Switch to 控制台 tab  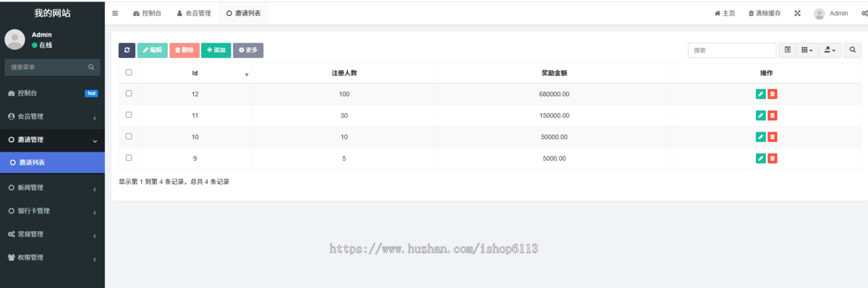point(148,13)
